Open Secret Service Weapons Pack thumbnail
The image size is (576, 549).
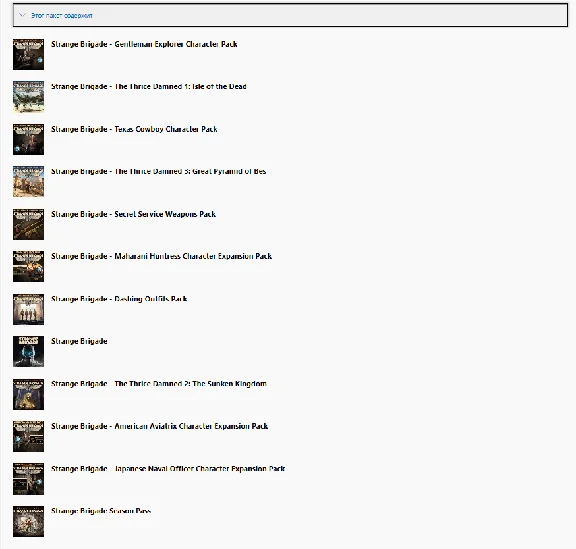pyautogui.click(x=28, y=224)
